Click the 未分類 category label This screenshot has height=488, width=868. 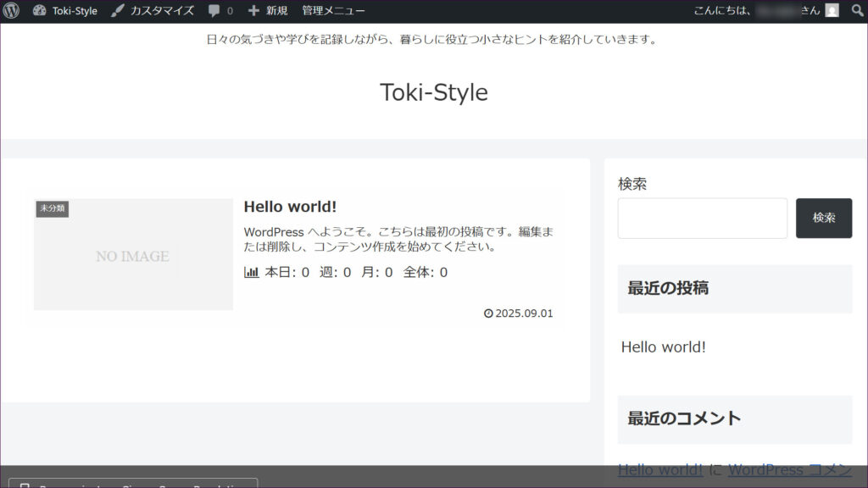(x=52, y=208)
